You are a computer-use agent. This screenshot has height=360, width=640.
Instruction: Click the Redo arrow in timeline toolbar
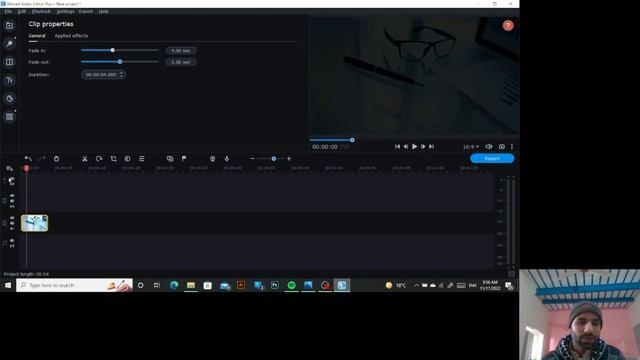click(x=42, y=159)
